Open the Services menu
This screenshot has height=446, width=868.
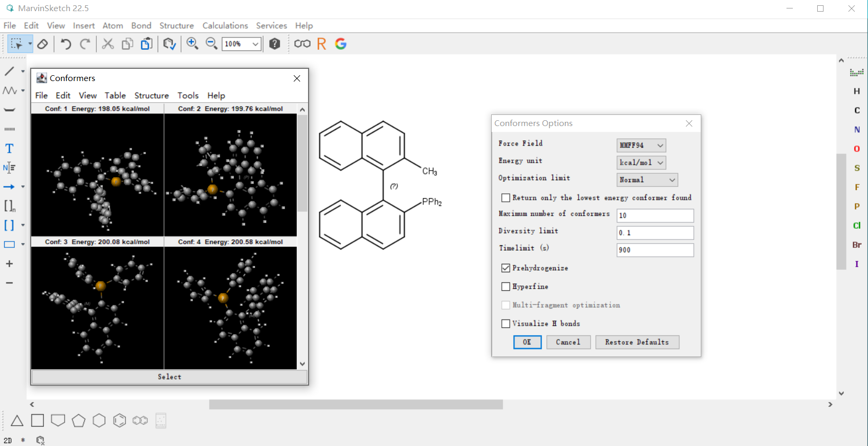click(271, 25)
